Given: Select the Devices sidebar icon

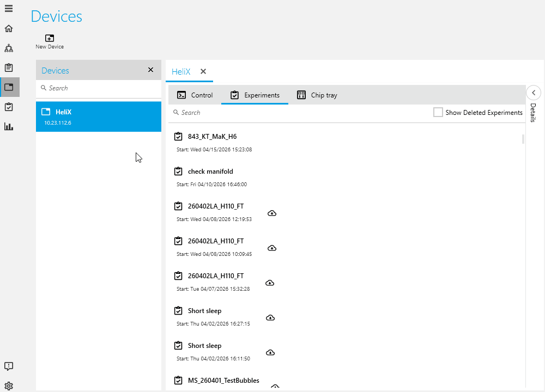Looking at the screenshot, I should [x=9, y=87].
